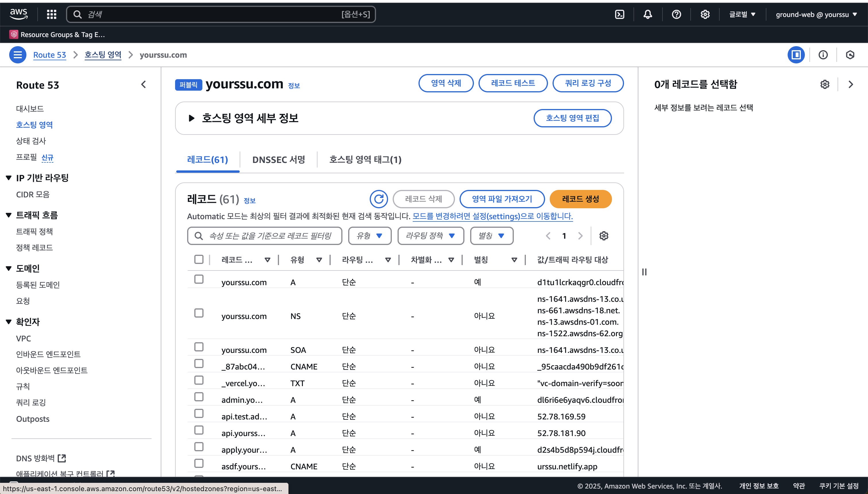
Task: Open the 호스팅 영역 태그(1) tab
Action: point(365,160)
